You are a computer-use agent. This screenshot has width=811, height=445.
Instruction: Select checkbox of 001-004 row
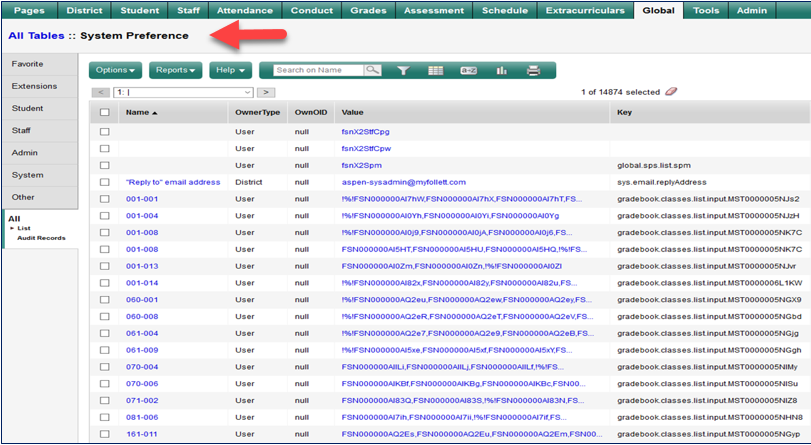[x=105, y=216]
